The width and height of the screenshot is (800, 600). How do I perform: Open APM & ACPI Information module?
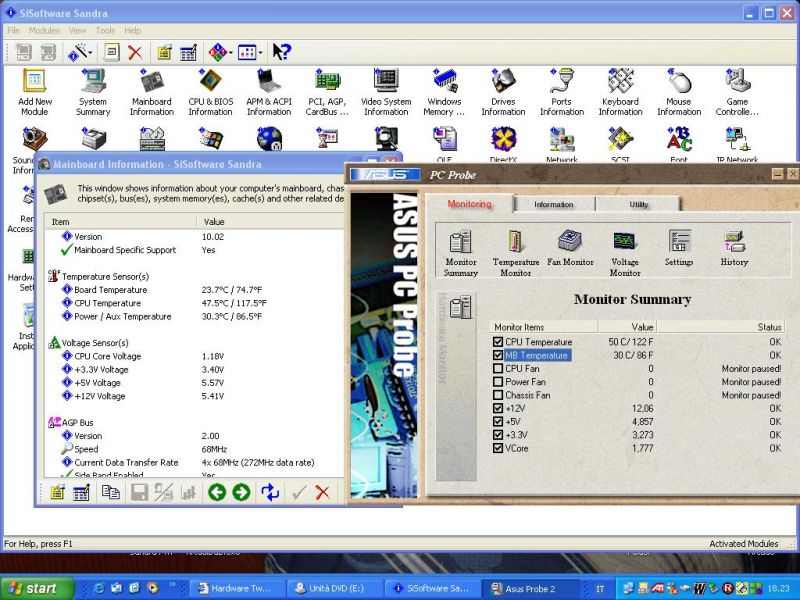pyautogui.click(x=269, y=92)
